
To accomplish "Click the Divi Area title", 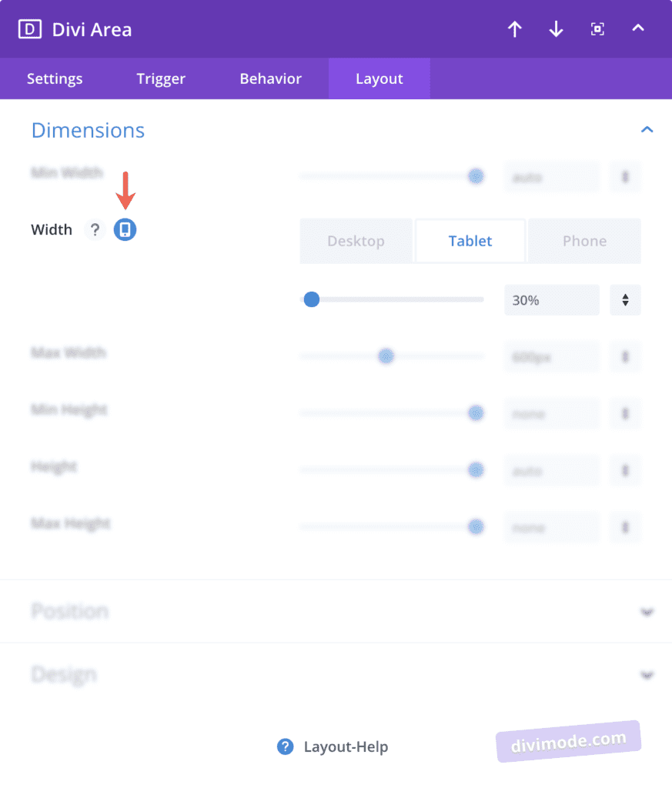I will click(92, 30).
